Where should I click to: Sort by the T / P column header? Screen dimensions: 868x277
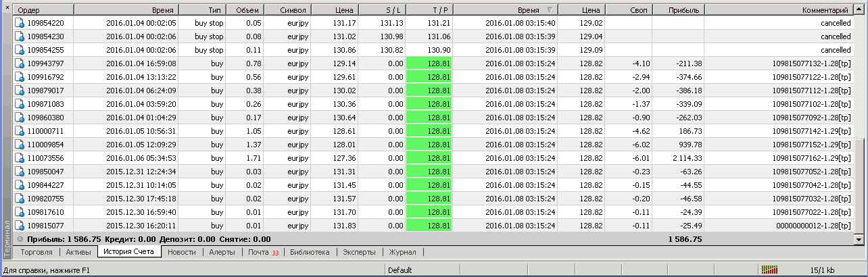pos(429,10)
